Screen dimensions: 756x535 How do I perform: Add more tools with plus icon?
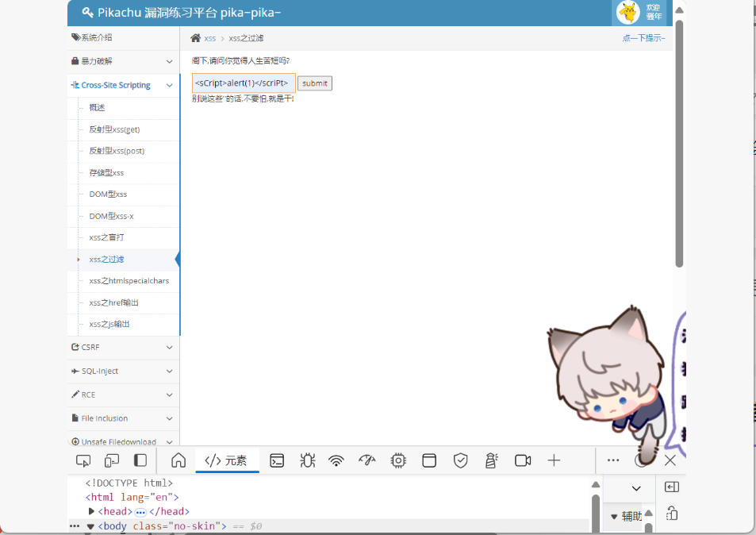click(554, 460)
